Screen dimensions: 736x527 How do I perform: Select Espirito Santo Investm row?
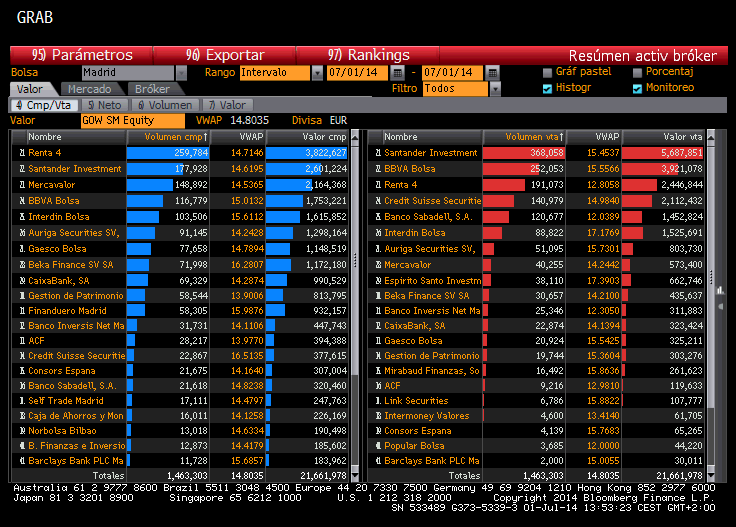[536, 281]
